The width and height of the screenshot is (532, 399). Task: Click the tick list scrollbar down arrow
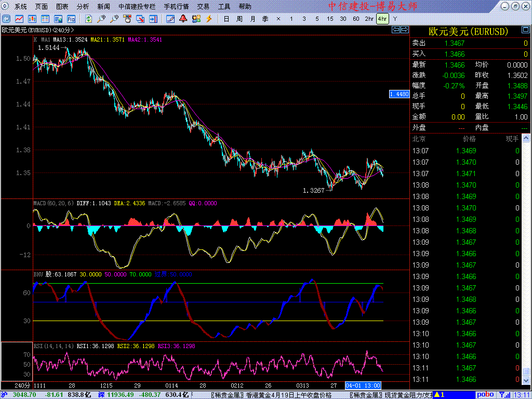pyautogui.click(x=526, y=380)
